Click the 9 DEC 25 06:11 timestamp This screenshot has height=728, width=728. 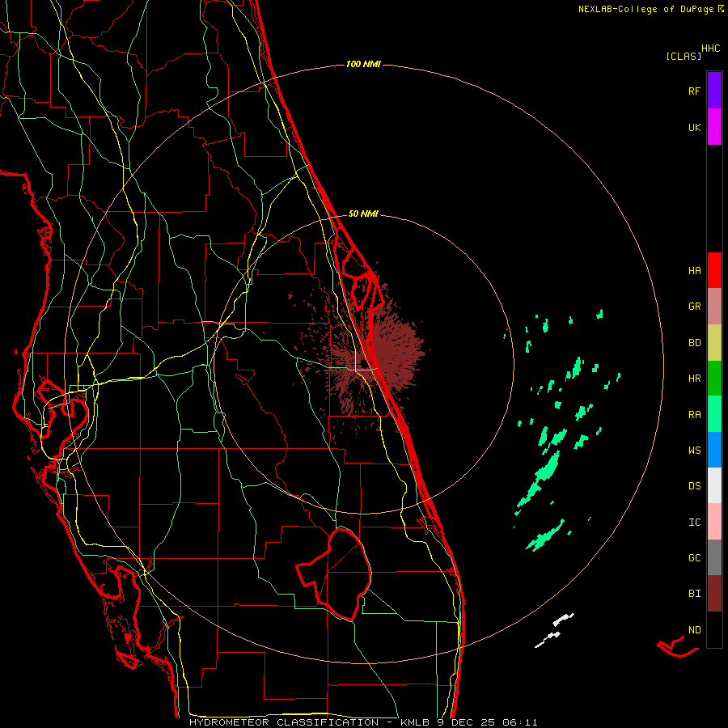(x=487, y=722)
